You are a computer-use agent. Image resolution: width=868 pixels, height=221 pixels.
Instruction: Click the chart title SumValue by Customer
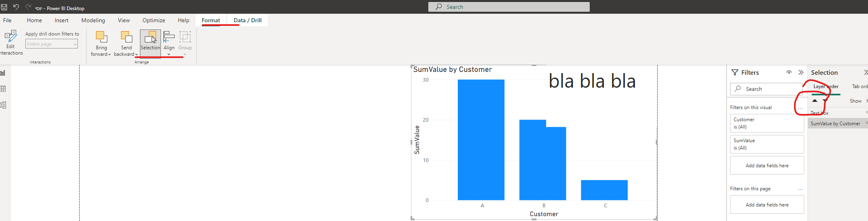453,69
